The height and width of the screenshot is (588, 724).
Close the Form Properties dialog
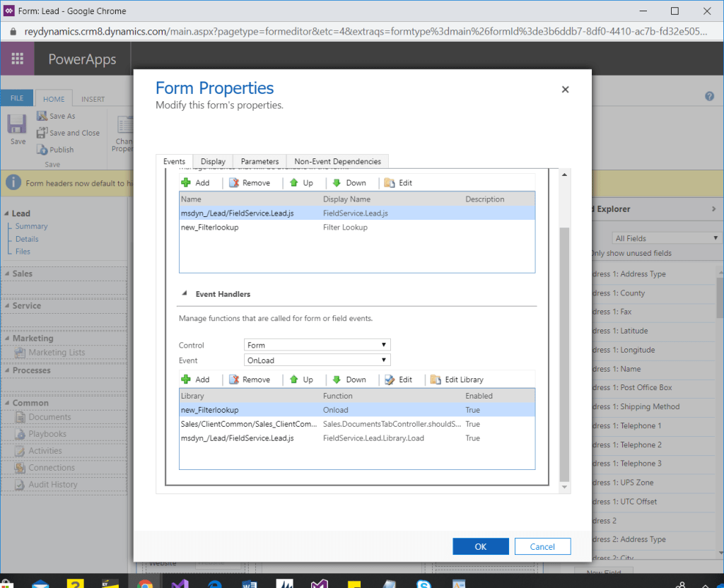pyautogui.click(x=565, y=89)
